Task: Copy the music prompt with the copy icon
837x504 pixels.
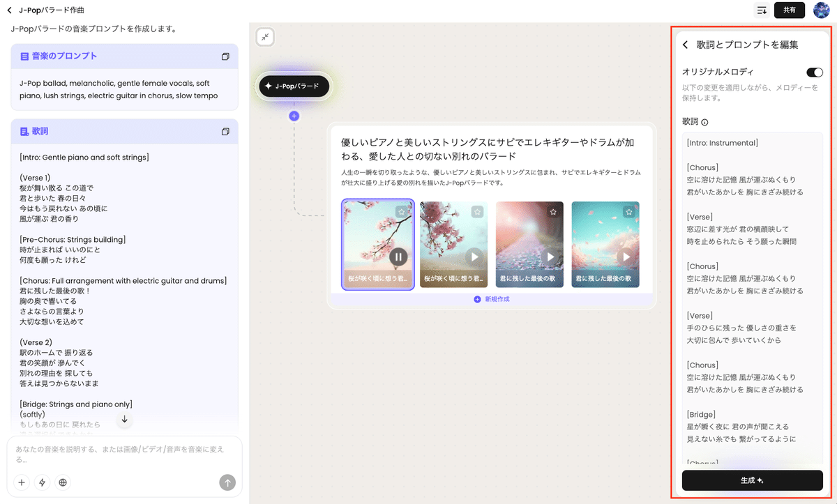Action: 225,56
